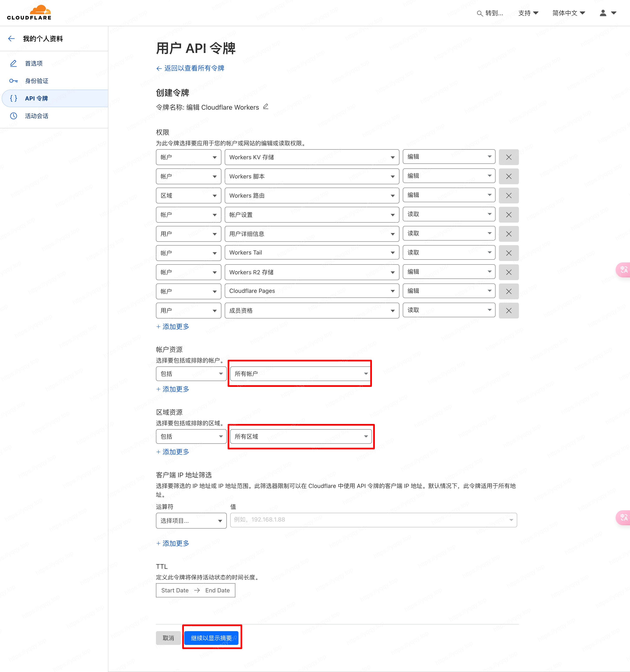Click 继续以显示摘要 button
This screenshot has height=672, width=630.
(x=211, y=638)
